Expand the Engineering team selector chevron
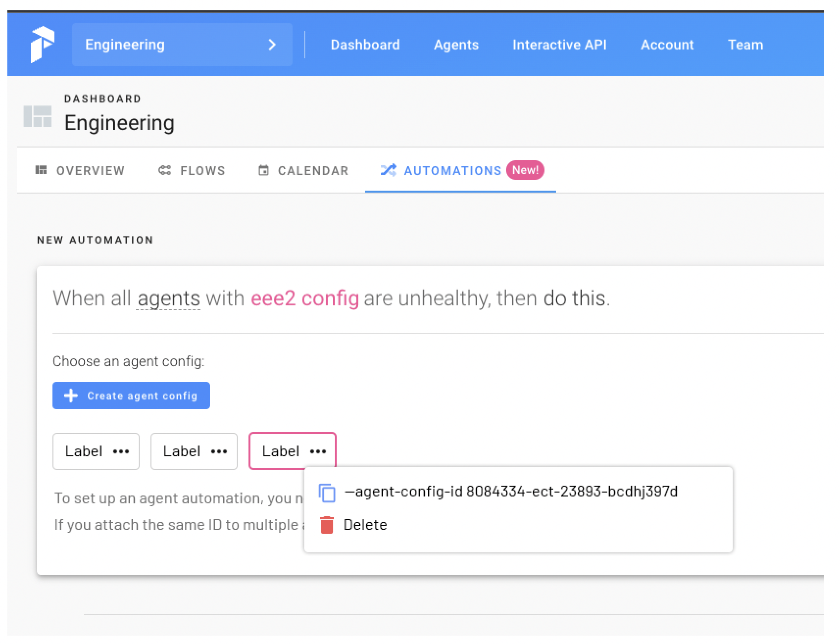Viewport: 840px width, 644px height. click(x=272, y=45)
